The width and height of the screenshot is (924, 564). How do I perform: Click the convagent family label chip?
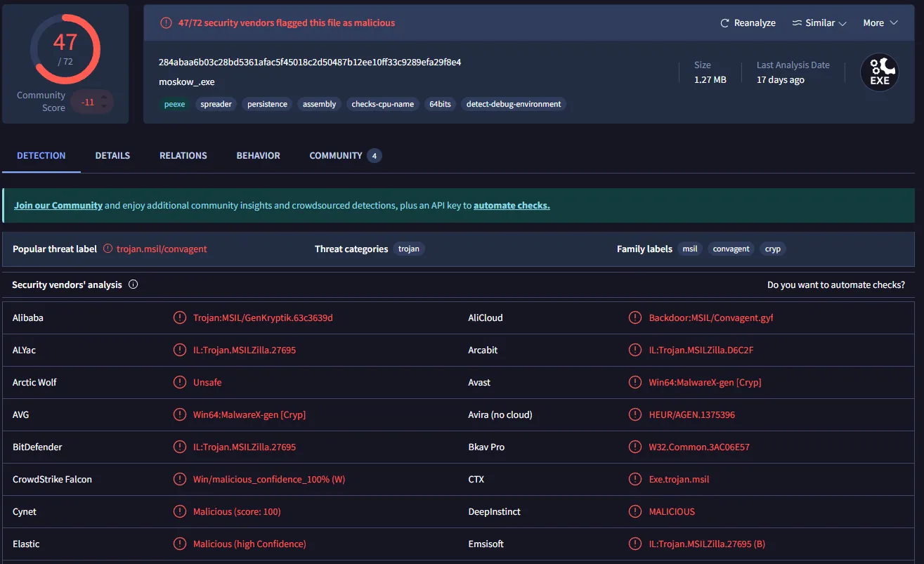731,249
